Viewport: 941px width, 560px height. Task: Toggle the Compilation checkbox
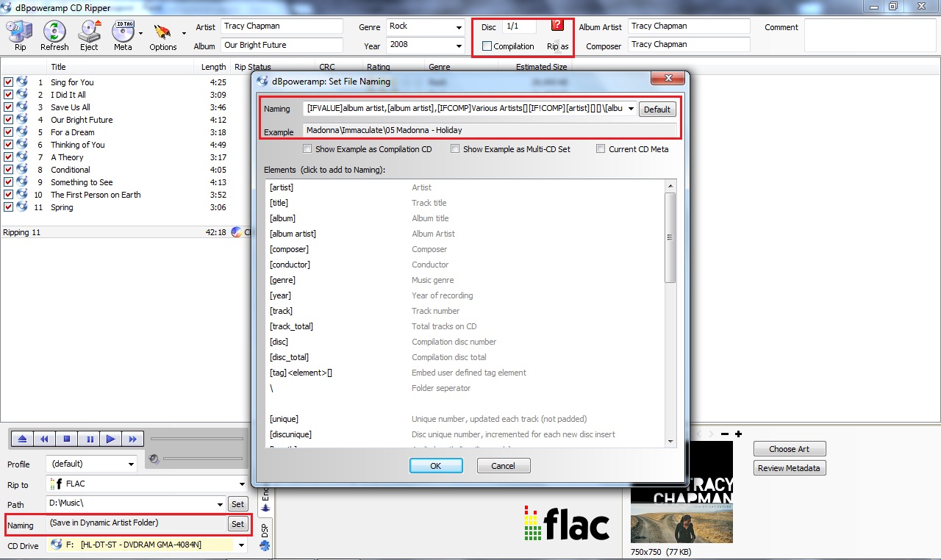click(487, 46)
